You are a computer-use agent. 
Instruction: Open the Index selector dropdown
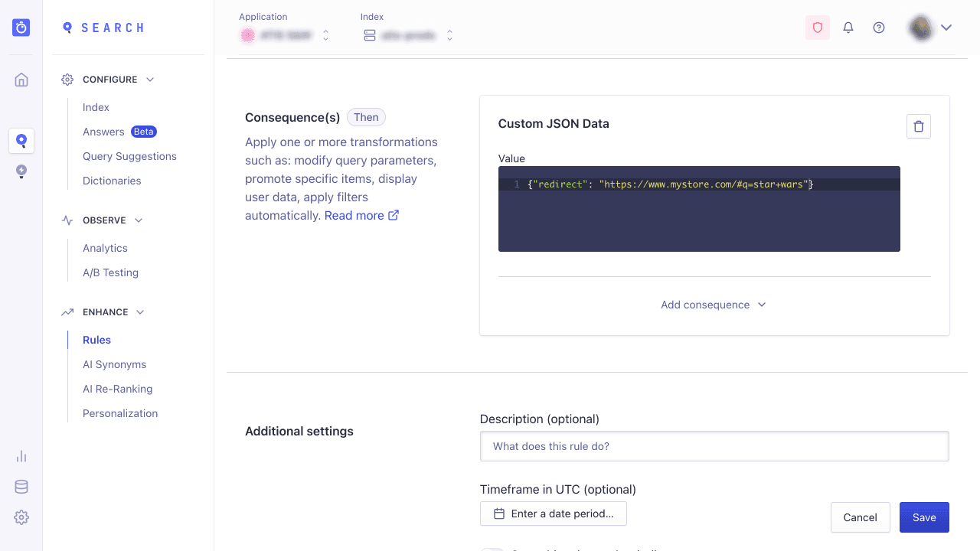tap(408, 35)
